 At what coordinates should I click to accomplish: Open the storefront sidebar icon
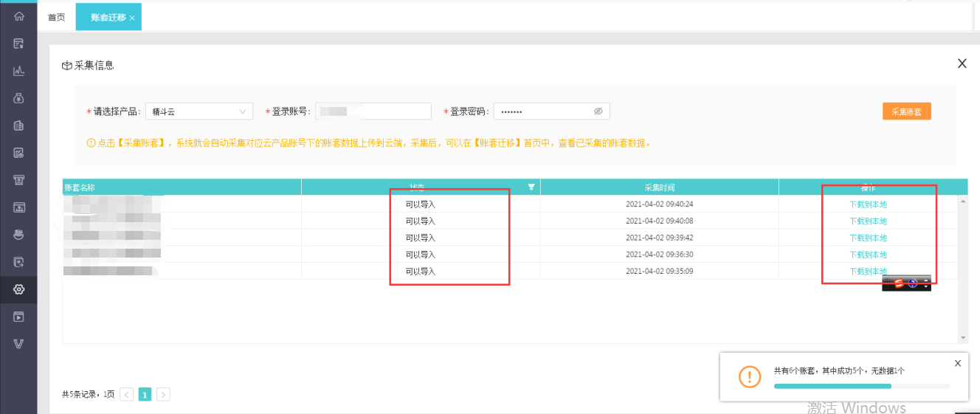click(19, 180)
